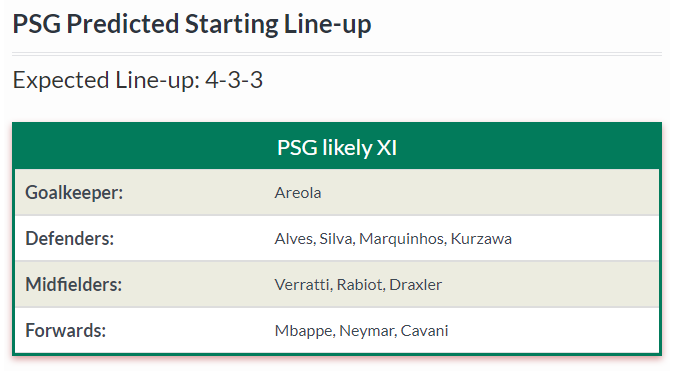Click the Defenders: row label

[x=70, y=238]
